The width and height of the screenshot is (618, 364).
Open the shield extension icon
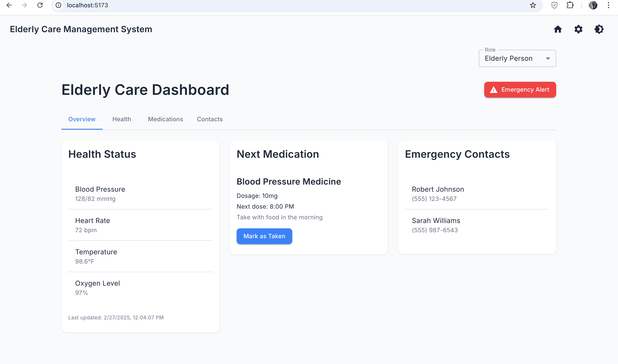554,5
